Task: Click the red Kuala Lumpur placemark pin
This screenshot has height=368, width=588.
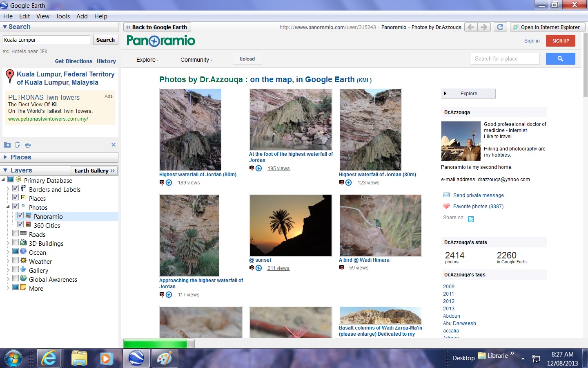Action: pyautogui.click(x=10, y=76)
